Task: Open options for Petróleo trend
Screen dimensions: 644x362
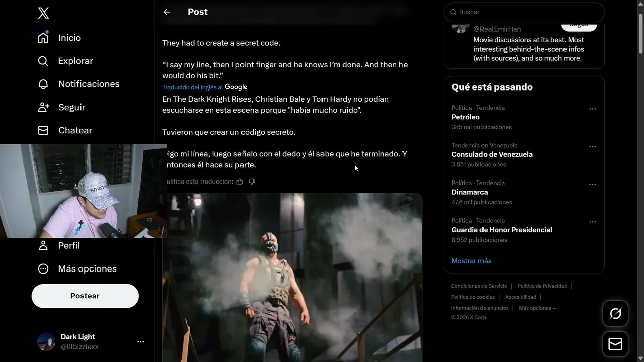Action: [592, 109]
